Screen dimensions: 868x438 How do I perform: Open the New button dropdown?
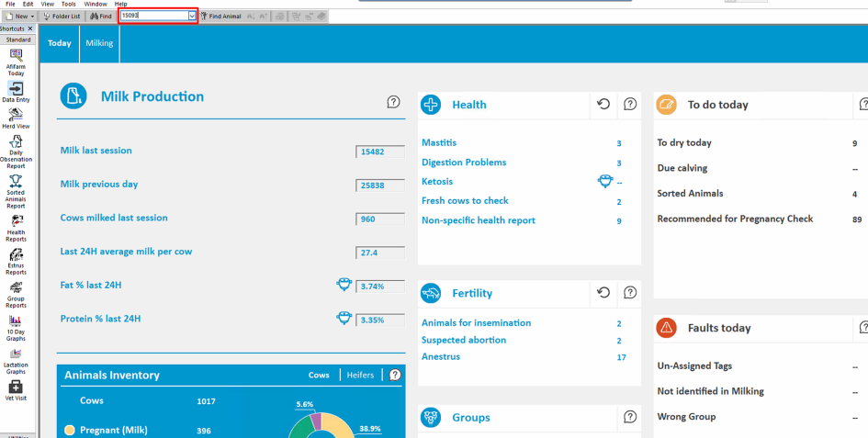tap(33, 16)
